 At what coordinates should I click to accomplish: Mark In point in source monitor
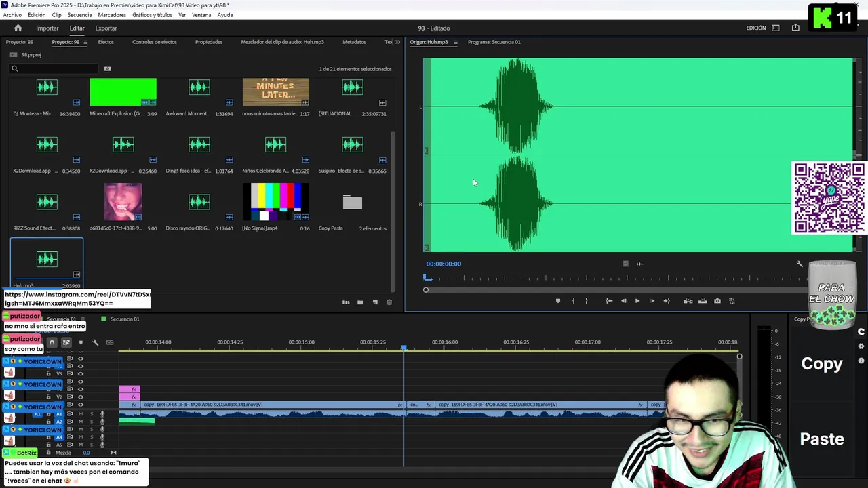pos(573,301)
